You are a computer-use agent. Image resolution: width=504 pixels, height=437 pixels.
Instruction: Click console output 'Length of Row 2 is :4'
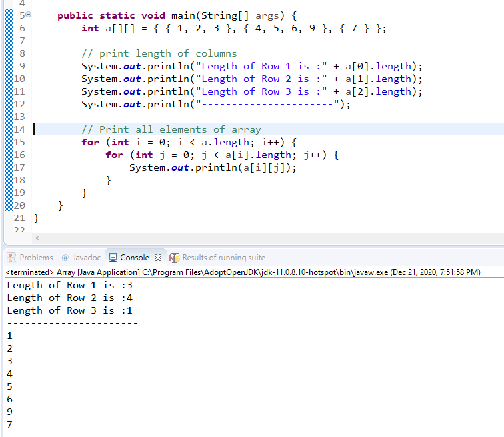[70, 298]
